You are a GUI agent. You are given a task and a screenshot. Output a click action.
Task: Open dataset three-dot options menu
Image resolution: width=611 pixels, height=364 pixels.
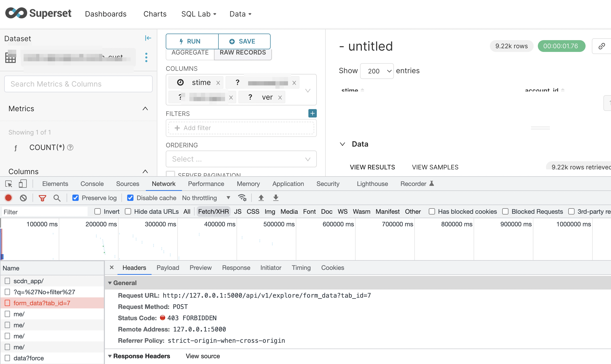tap(146, 57)
